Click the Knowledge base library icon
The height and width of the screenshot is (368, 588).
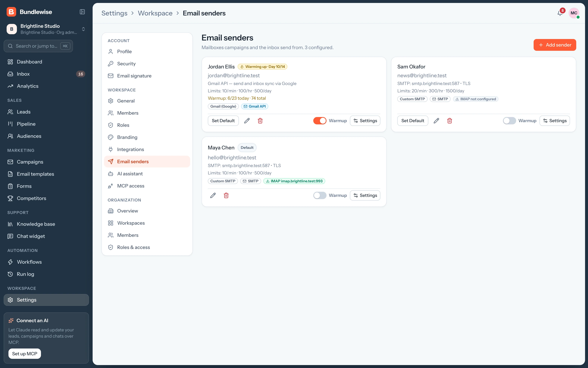tap(10, 224)
